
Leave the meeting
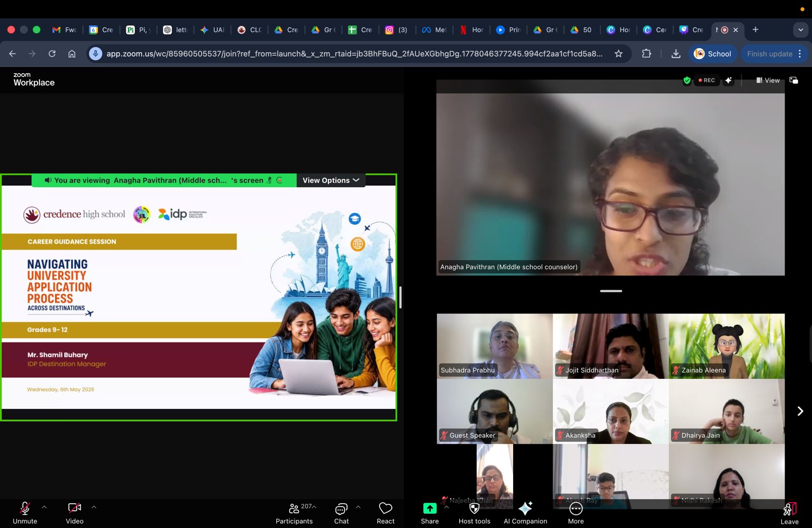[790, 513]
